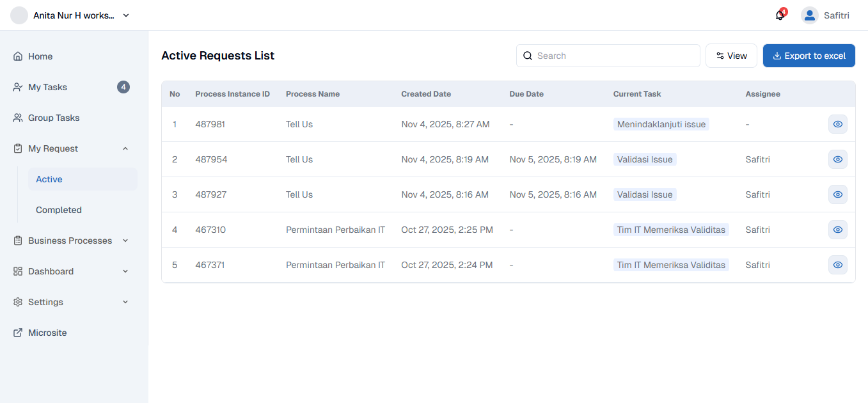
Task: Open the Anita Nur H workspace dropdown
Action: 126,15
